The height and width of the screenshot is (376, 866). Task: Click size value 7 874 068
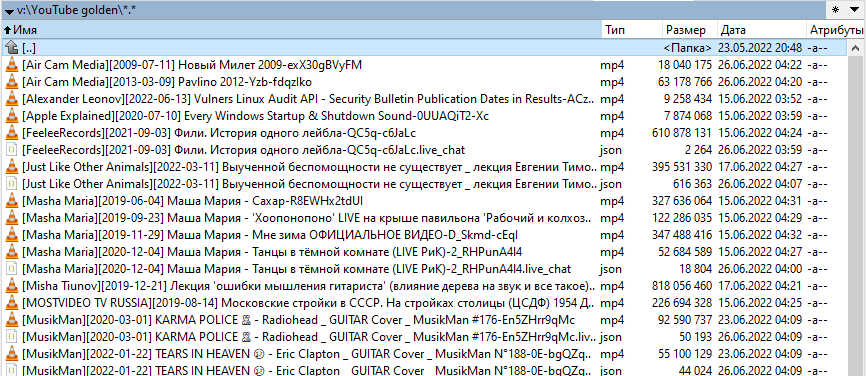tap(688, 116)
